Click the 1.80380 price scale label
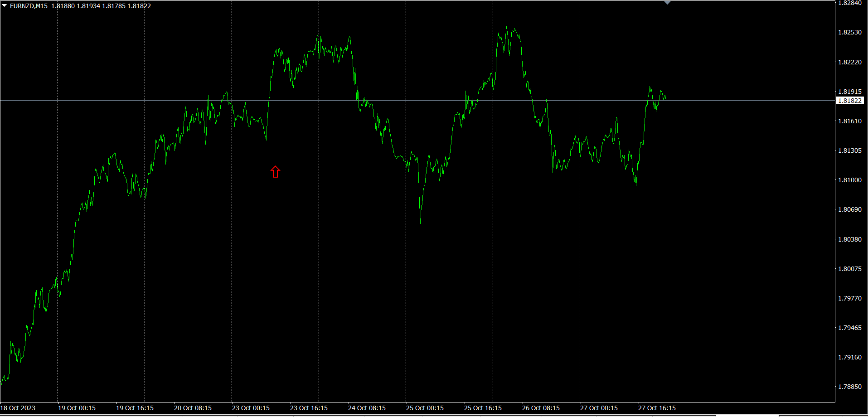This screenshot has height=417, width=868. click(x=850, y=239)
